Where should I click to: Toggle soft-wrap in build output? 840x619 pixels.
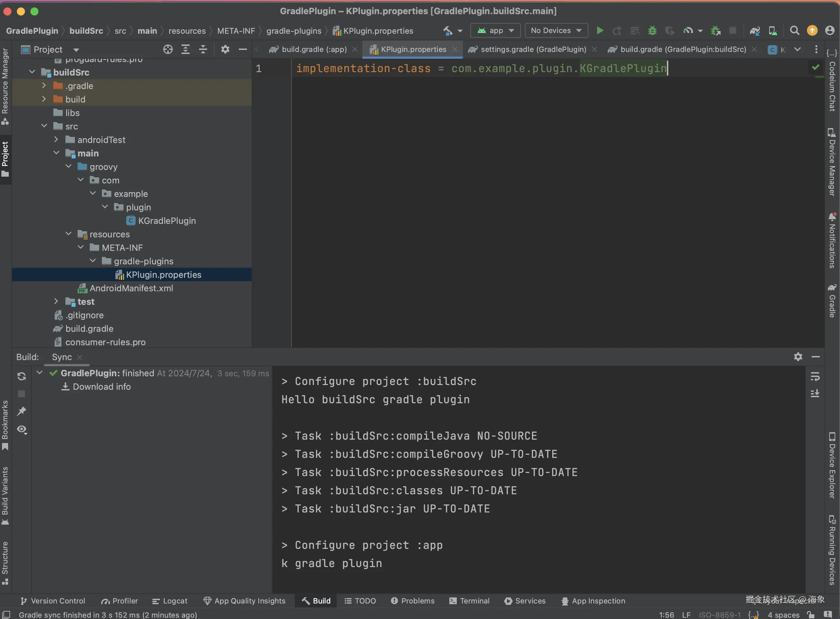point(815,376)
